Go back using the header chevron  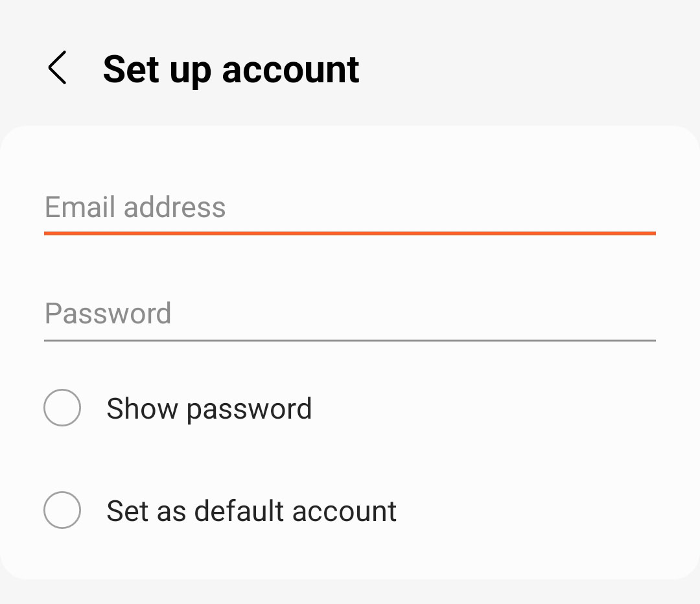click(x=57, y=69)
